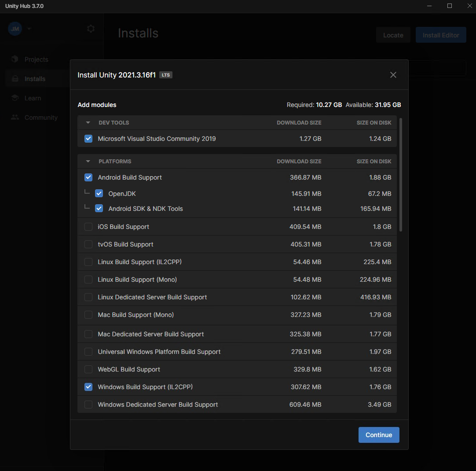Click the Install Editor button
This screenshot has width=476, height=471.
(x=441, y=35)
